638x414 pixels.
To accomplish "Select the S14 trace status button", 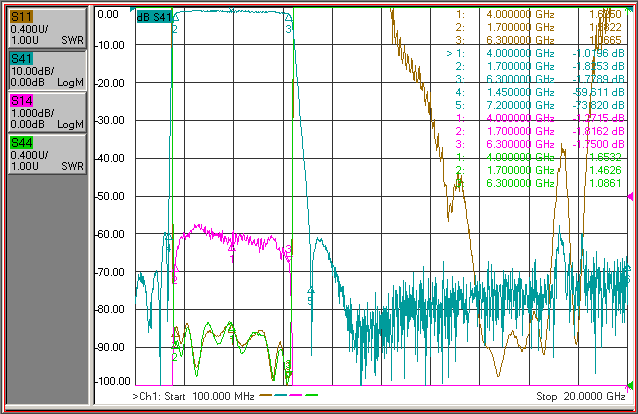I will 47,112.
